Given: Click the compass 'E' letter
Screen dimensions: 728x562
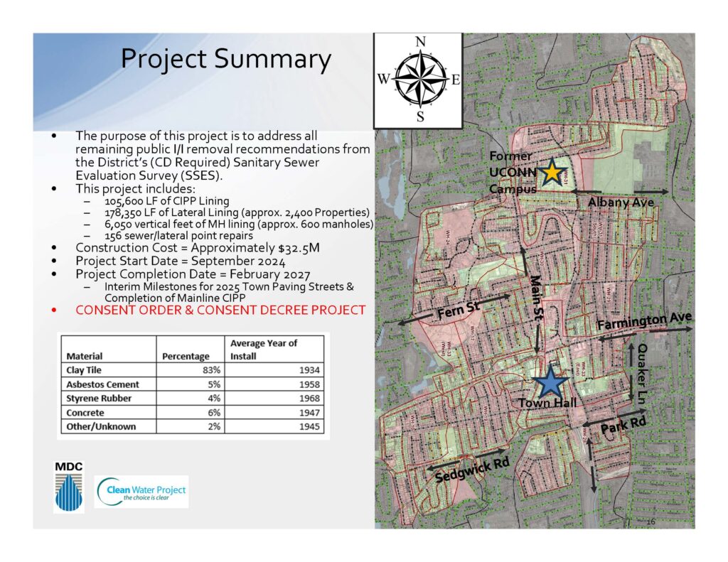Looking at the screenshot, I should pos(456,80).
